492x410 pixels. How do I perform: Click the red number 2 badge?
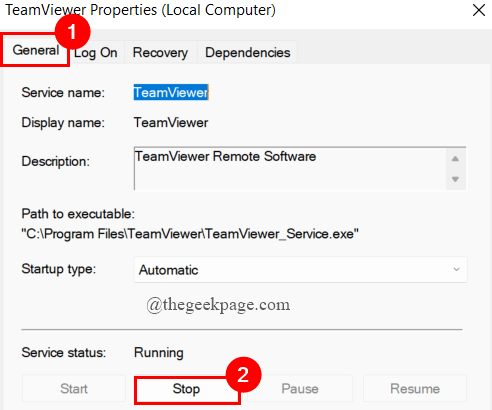(x=243, y=375)
